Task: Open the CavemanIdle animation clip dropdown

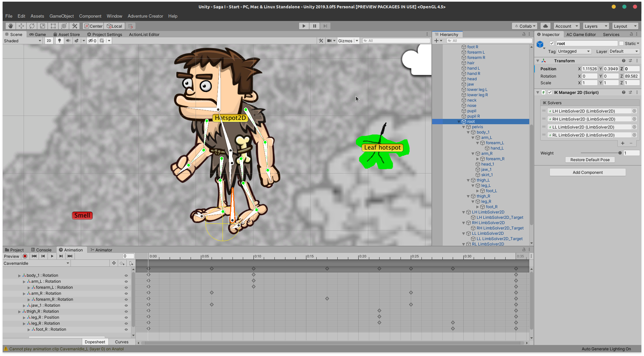Action: click(x=37, y=263)
